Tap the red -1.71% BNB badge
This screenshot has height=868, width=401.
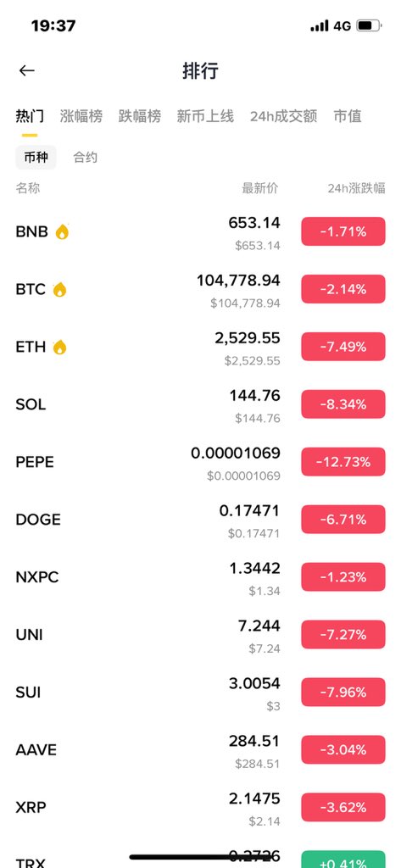pos(343,231)
